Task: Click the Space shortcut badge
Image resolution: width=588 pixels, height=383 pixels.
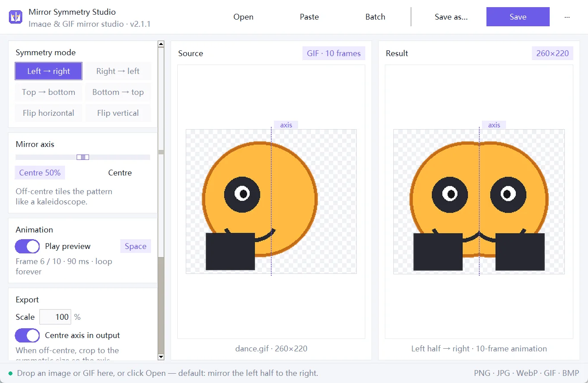Action: pyautogui.click(x=135, y=246)
